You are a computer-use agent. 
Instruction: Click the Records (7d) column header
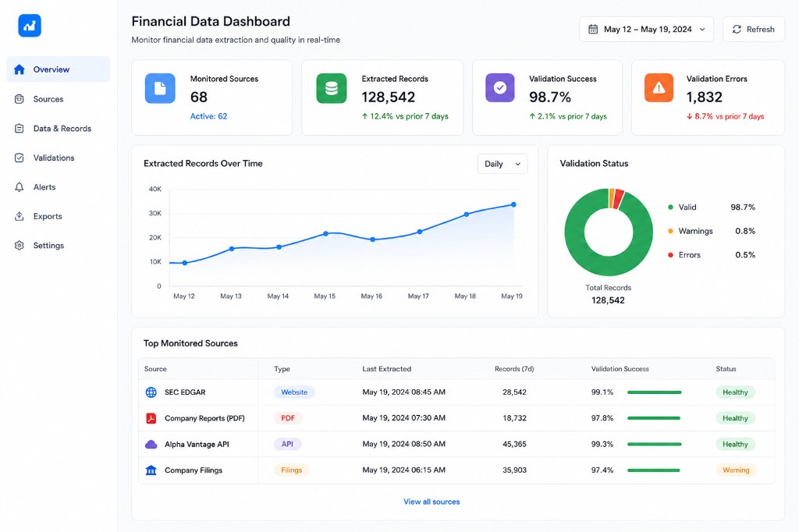[x=514, y=369]
